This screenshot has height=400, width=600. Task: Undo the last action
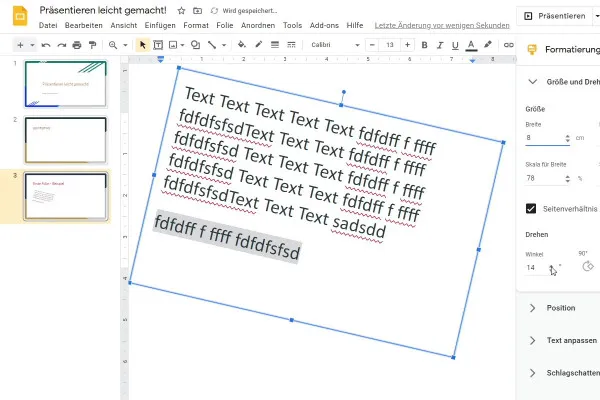tap(46, 45)
